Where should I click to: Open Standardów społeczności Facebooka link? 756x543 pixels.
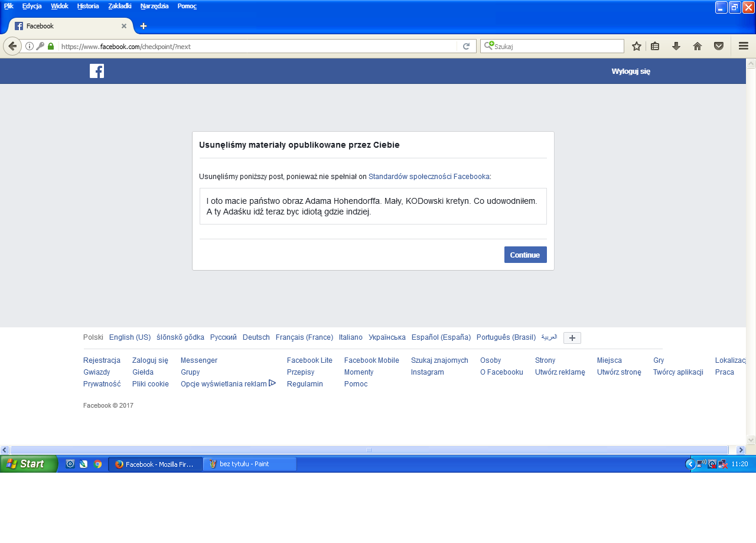[x=429, y=176]
